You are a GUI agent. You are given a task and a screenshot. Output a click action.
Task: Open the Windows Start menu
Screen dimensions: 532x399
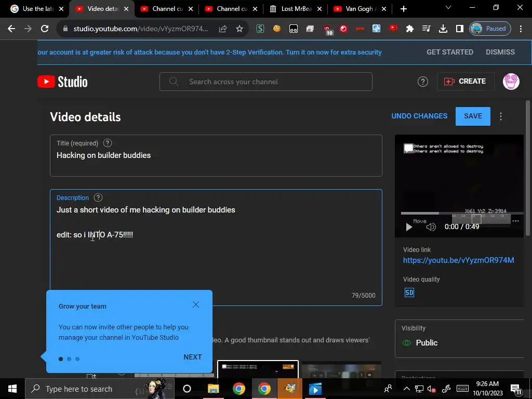pos(12,389)
